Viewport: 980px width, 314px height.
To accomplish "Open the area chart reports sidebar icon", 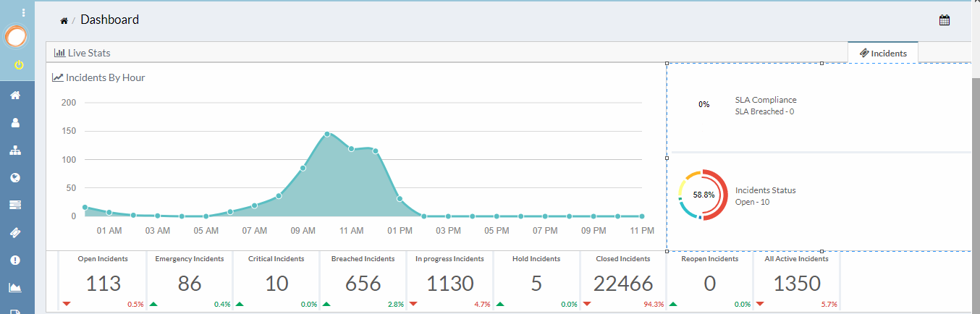I will pyautogui.click(x=15, y=287).
